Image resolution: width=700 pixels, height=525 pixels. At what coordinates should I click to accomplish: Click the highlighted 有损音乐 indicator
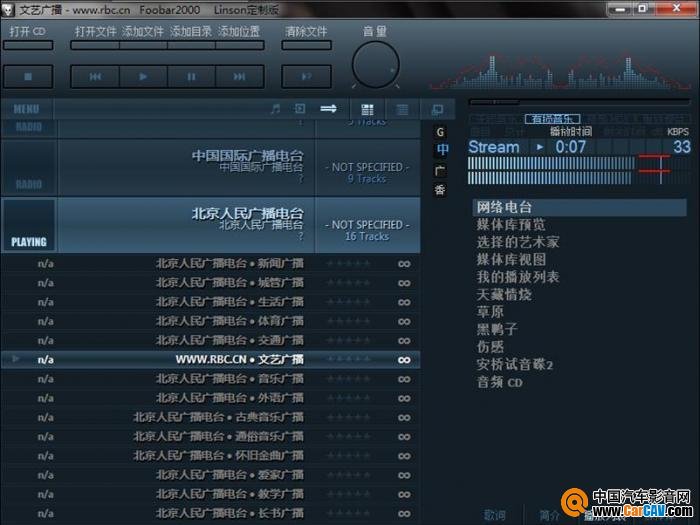(553, 119)
